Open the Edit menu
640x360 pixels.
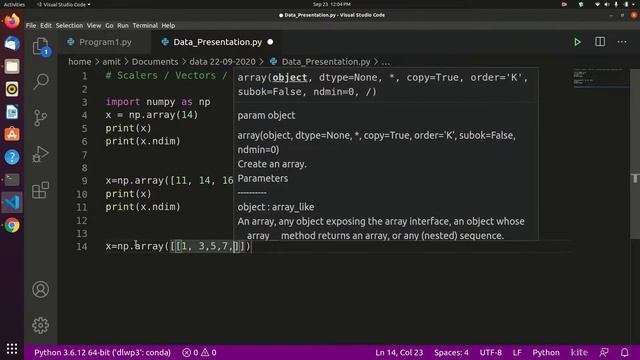tap(46, 25)
